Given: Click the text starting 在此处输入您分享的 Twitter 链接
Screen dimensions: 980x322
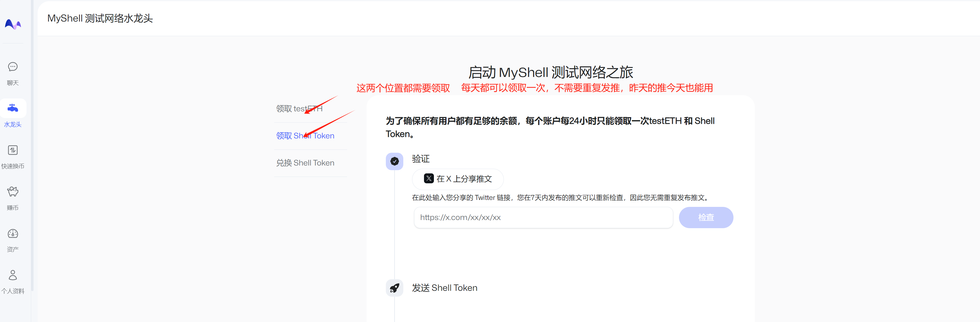Looking at the screenshot, I should 561,198.
